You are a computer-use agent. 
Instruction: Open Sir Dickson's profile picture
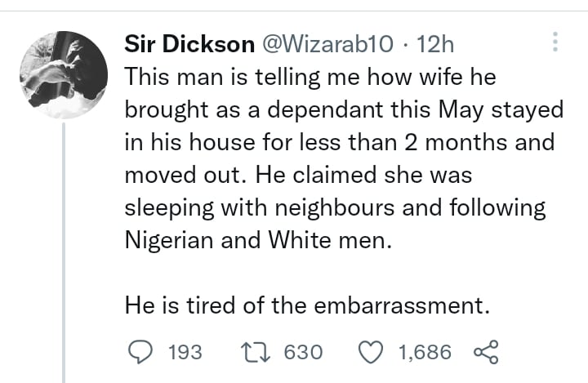click(64, 75)
